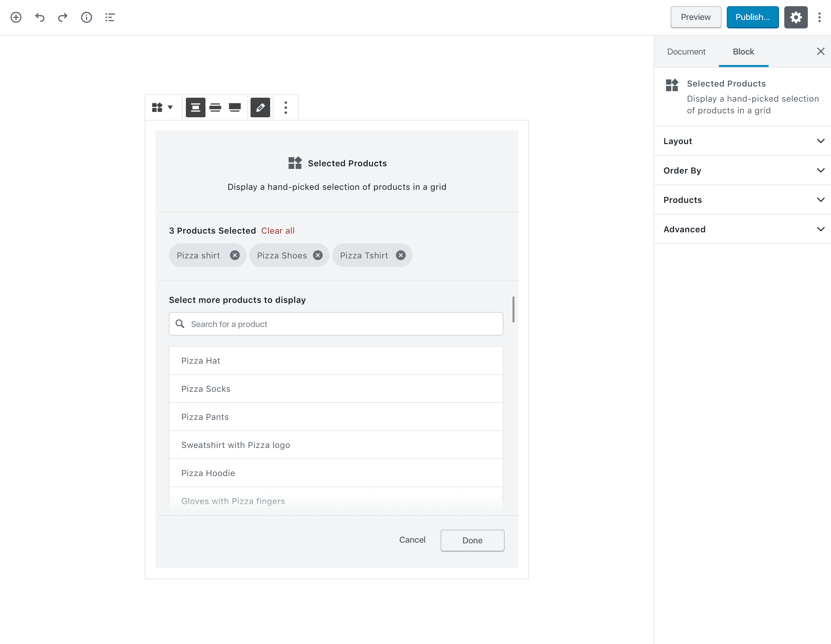Viewport: 831px width, 644px height.
Task: Select full width alignment icon
Action: (235, 107)
